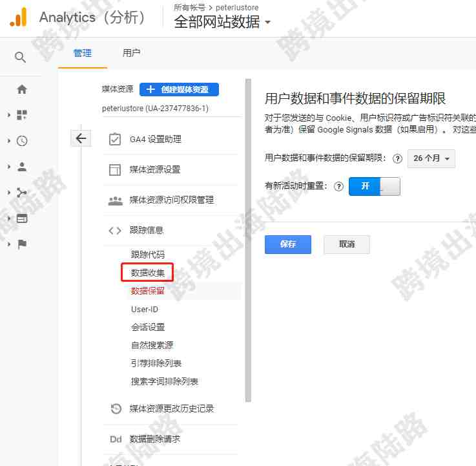The image size is (476, 466).
Task: Click the 创建媒体资源 button
Action: [179, 89]
